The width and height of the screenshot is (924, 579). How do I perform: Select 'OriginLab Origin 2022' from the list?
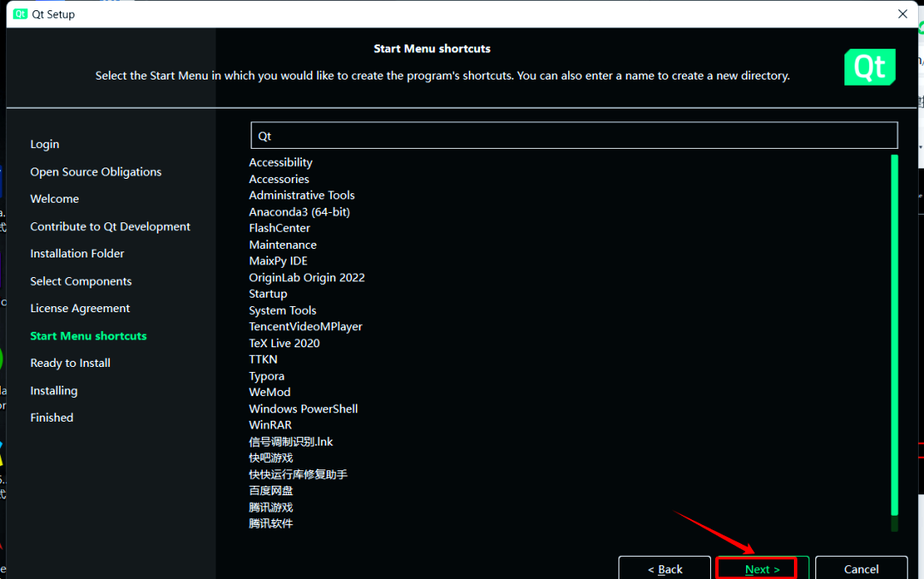click(x=306, y=277)
